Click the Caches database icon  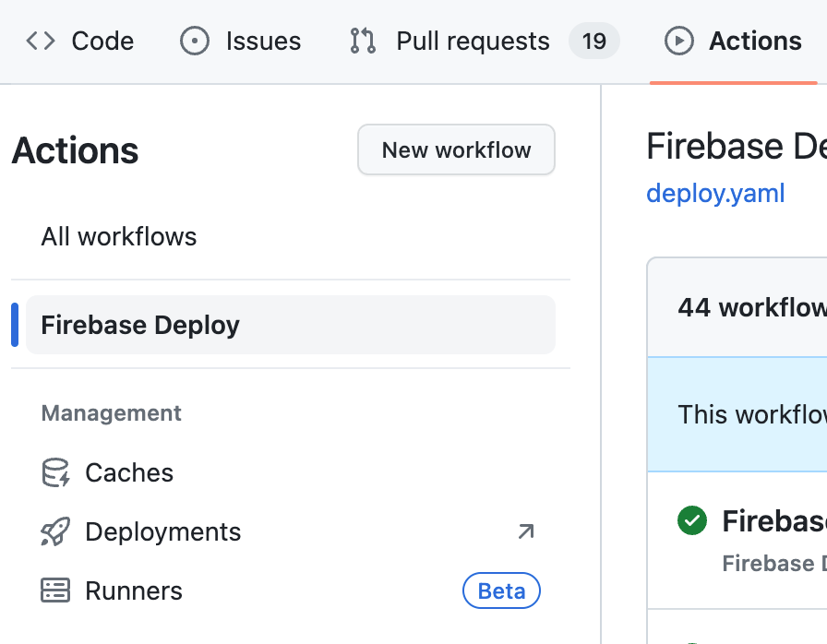pyautogui.click(x=55, y=472)
